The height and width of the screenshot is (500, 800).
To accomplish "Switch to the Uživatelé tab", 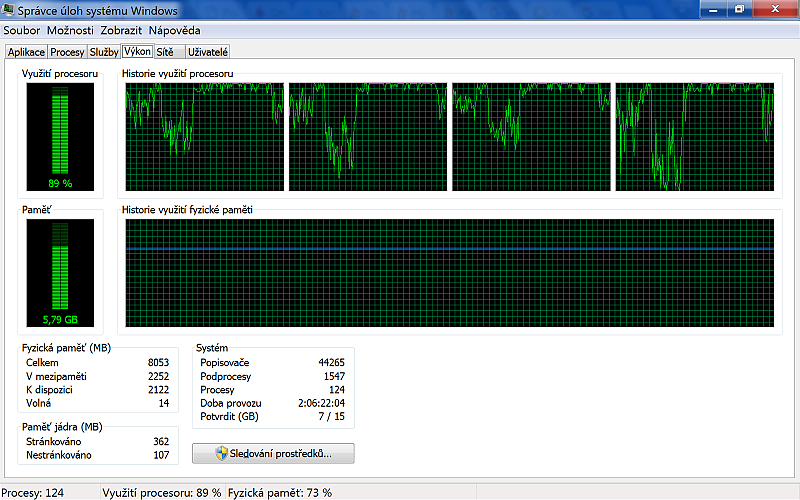I will (x=205, y=52).
